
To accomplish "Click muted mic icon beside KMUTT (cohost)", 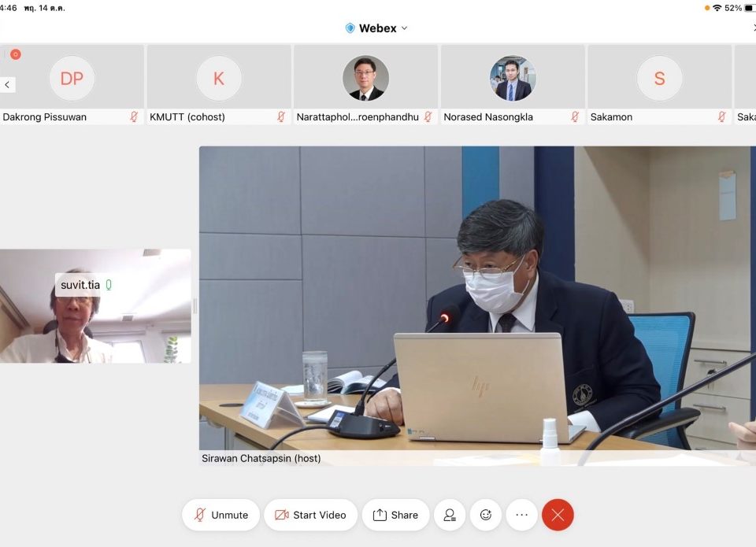I will [281, 116].
